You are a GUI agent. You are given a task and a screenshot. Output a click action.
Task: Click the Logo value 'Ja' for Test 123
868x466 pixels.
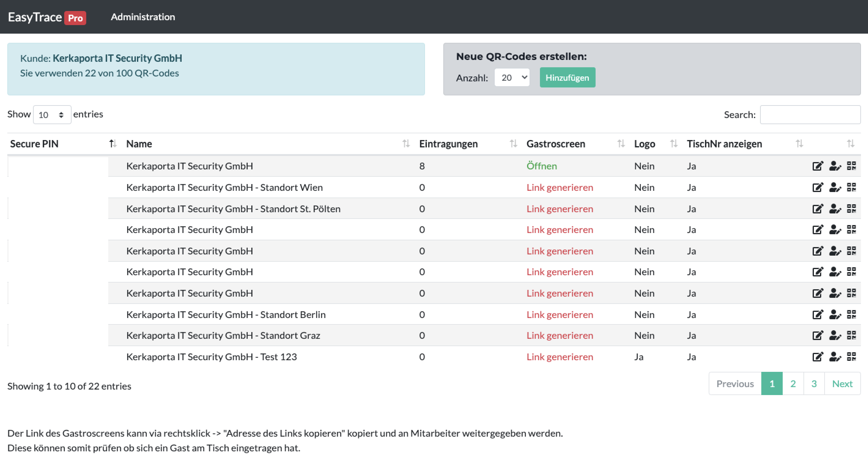[x=638, y=357]
